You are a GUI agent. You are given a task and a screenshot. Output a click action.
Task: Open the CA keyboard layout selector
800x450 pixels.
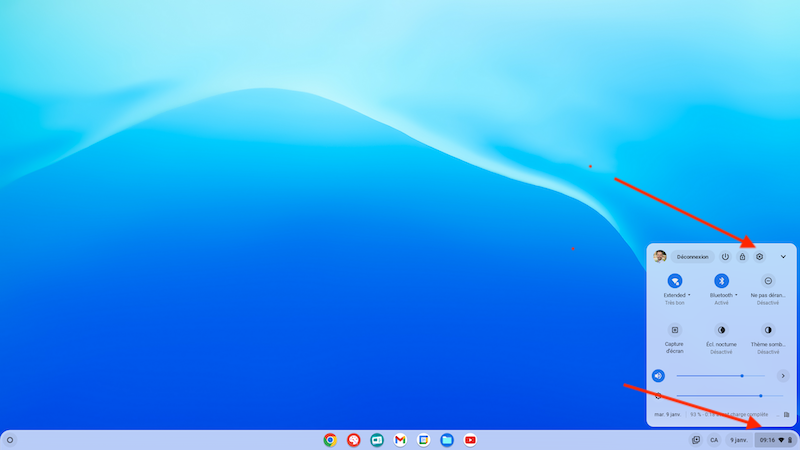(x=714, y=440)
